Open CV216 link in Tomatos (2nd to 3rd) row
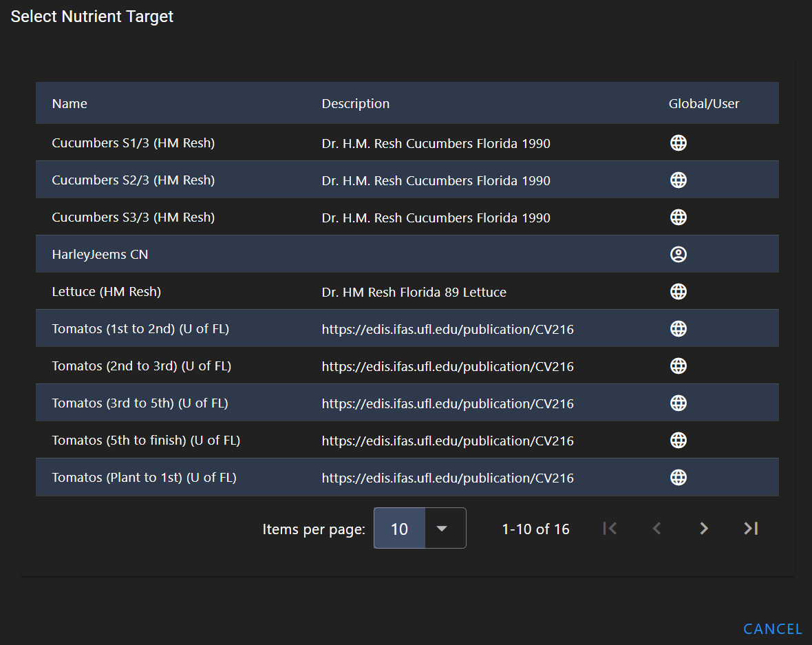The height and width of the screenshot is (645, 812). [447, 366]
